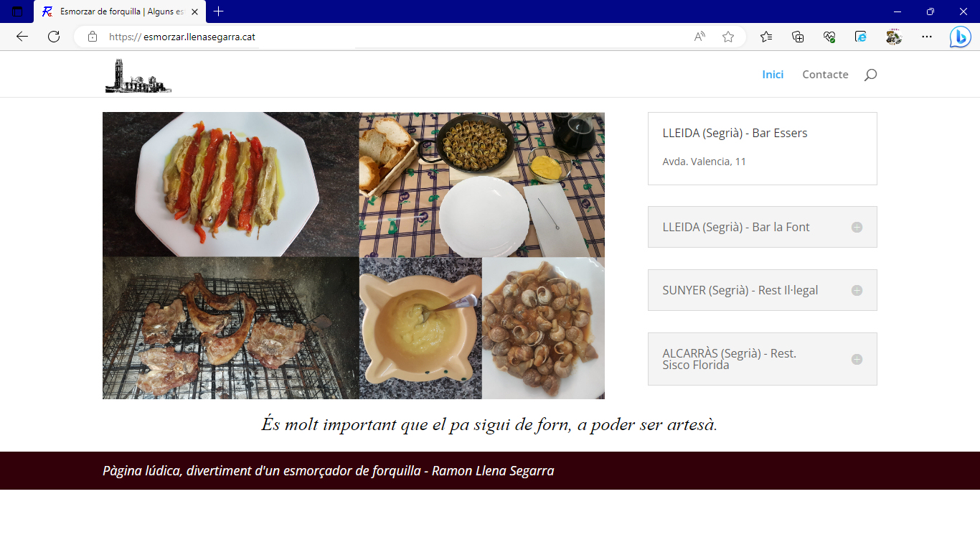Open the Collections panel
Viewport: 980px width, 550px height.
(798, 37)
